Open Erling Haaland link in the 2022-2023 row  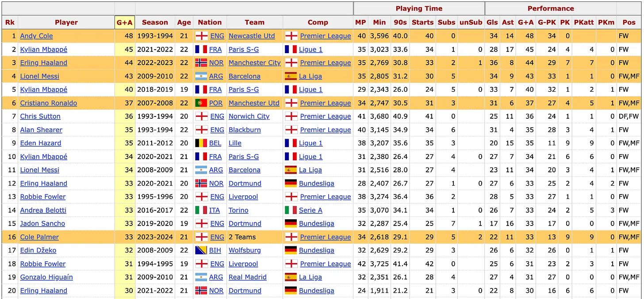pos(44,62)
